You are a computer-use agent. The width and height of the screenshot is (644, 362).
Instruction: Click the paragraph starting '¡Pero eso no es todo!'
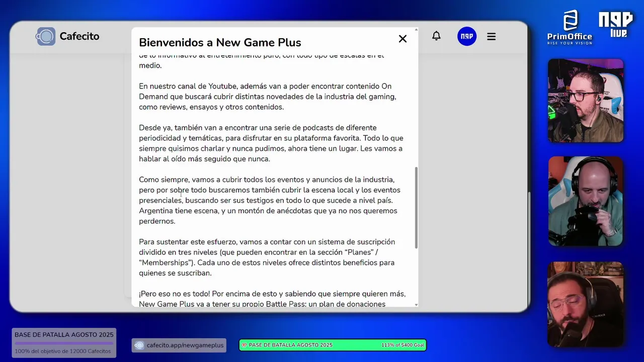272,299
